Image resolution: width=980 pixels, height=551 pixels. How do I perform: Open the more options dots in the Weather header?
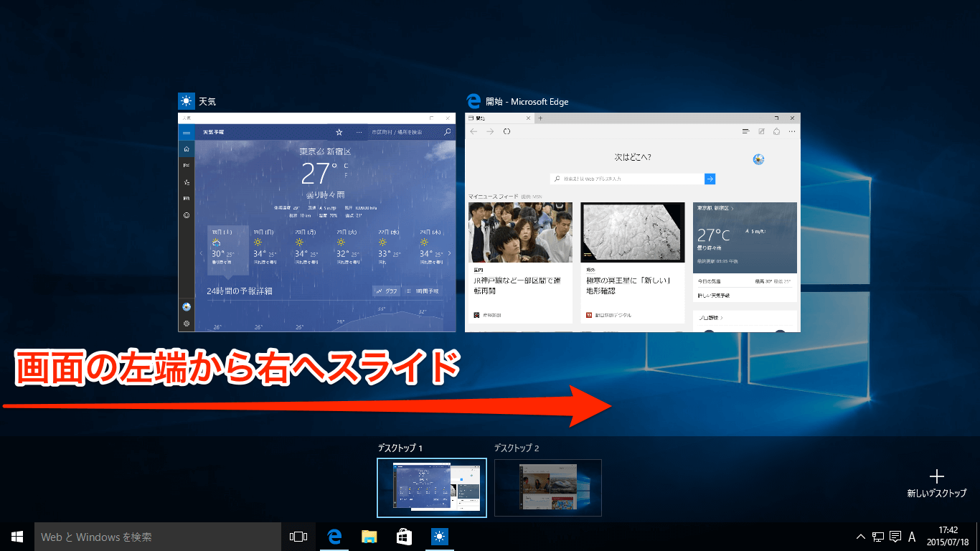click(359, 133)
